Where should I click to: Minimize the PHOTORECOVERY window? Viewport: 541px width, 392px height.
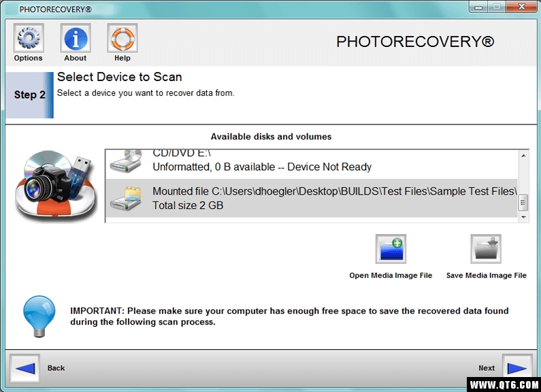(478, 7)
